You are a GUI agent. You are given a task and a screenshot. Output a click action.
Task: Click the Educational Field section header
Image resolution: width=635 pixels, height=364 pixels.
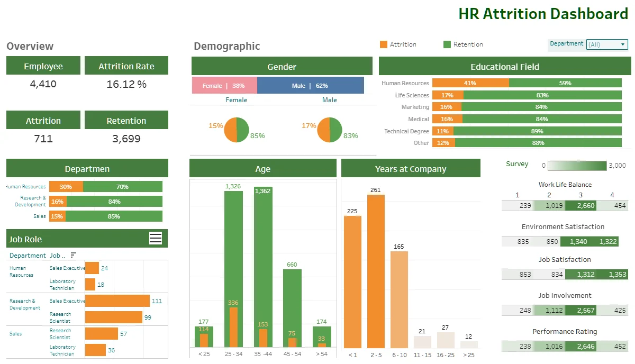point(505,66)
